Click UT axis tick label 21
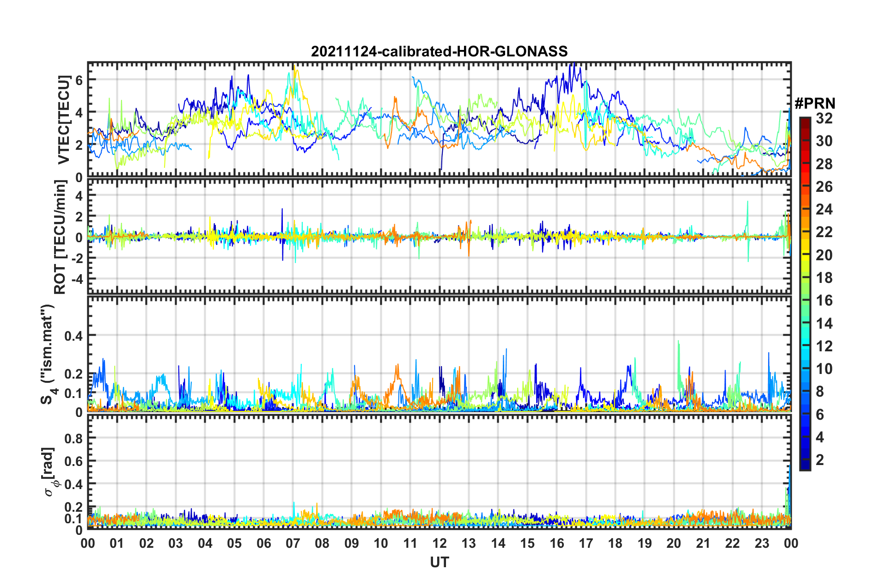879x588 pixels. tap(703, 543)
